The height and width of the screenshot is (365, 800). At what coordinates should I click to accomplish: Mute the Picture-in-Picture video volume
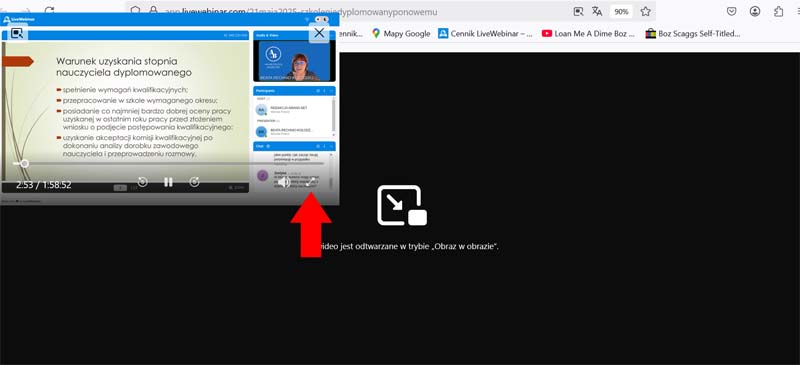284,182
